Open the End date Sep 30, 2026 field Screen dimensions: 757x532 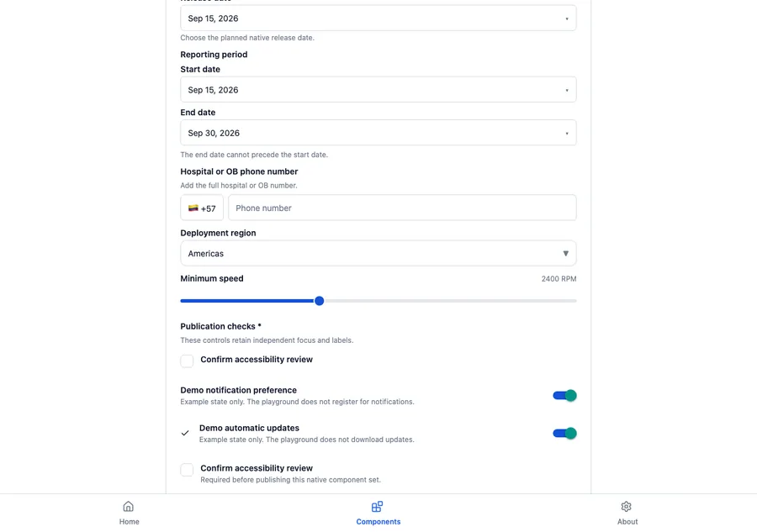pos(378,133)
